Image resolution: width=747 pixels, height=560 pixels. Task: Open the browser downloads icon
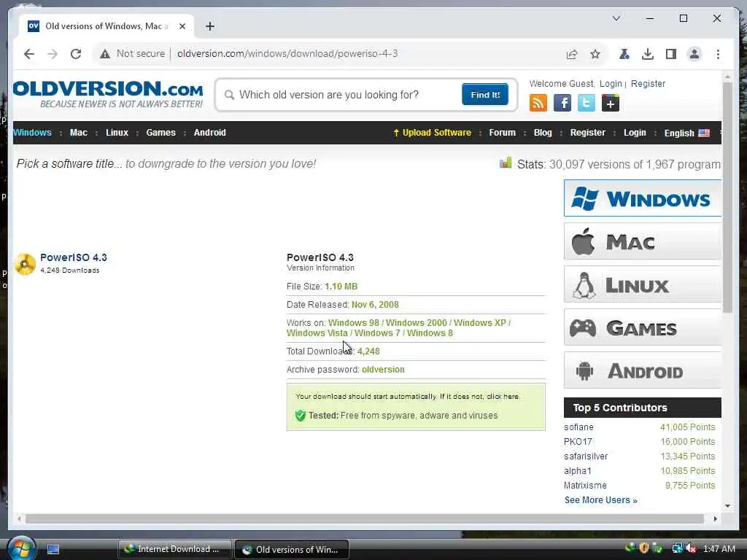click(x=648, y=54)
